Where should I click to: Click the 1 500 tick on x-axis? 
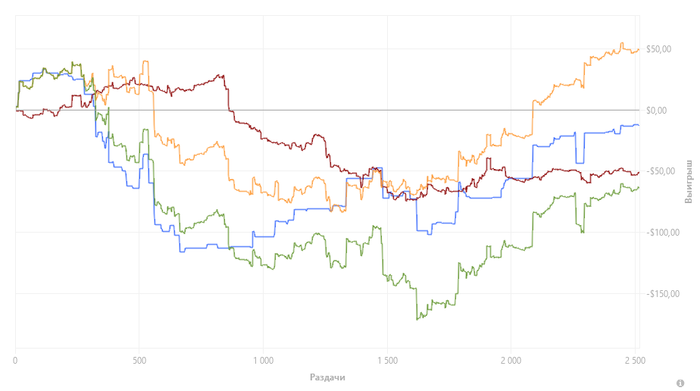(387, 360)
